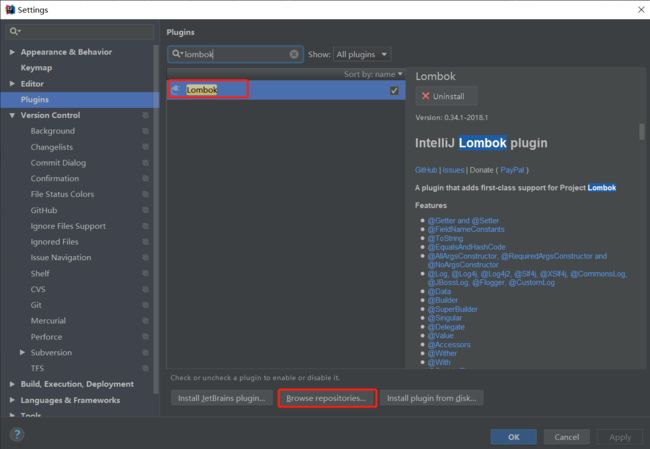Click the IntelliJ icon in title bar
The image size is (650, 449).
tap(10, 10)
